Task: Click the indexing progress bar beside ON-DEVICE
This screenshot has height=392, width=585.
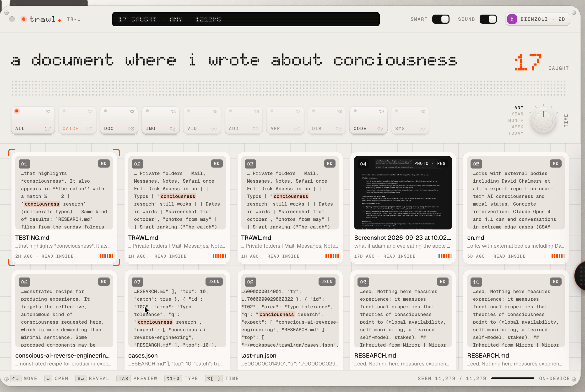Action: 513,379
